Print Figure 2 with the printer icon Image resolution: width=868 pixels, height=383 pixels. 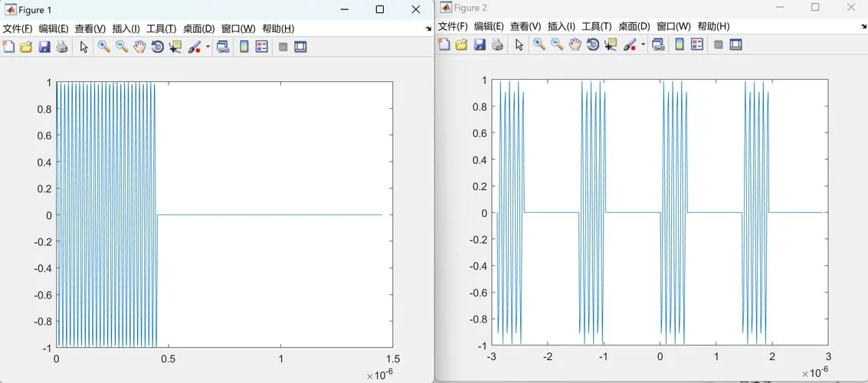pos(497,45)
